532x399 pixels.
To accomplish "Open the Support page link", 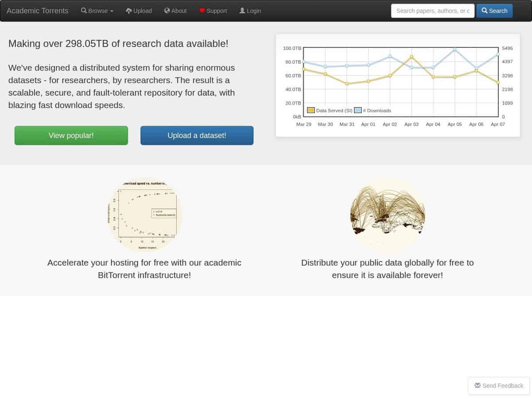I will point(213,11).
